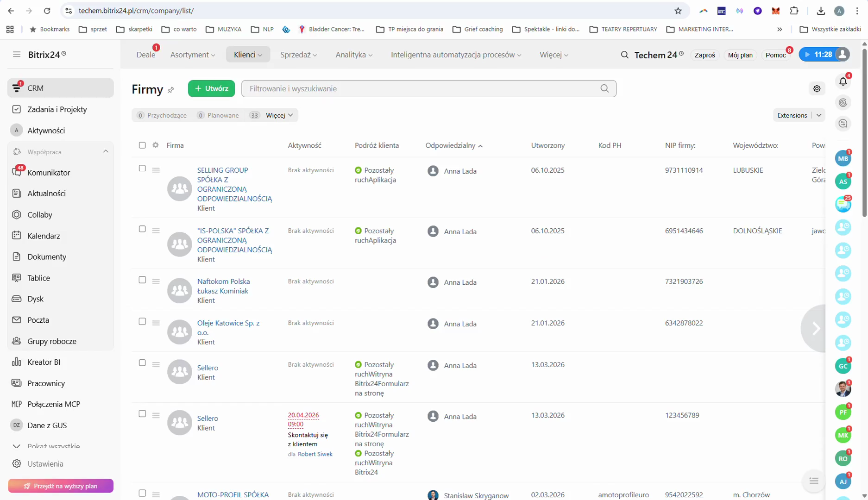
Task: Check the IS-POLSKA row checkbox
Action: click(142, 229)
